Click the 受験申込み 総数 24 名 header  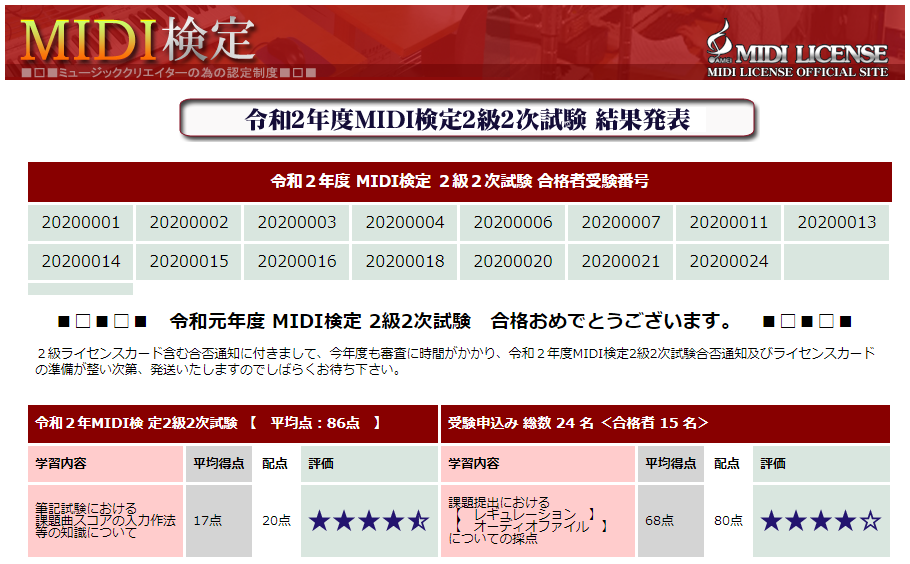(x=665, y=424)
